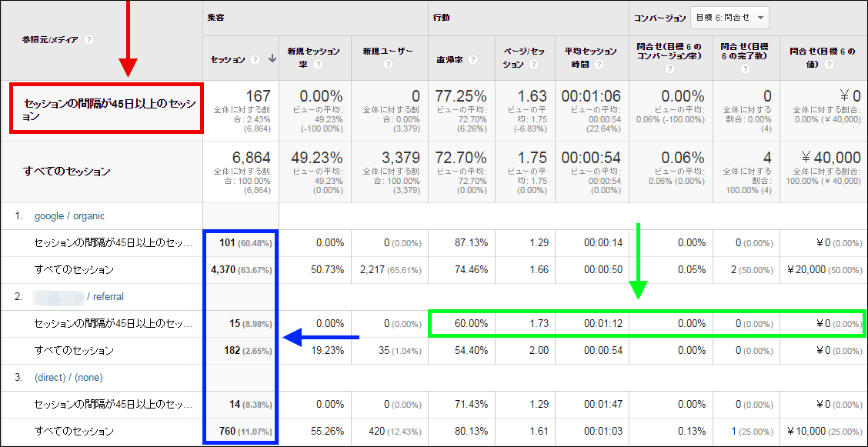This screenshot has height=447, width=868.
Task: Open the (direct) / (none) link
Action: [68, 378]
